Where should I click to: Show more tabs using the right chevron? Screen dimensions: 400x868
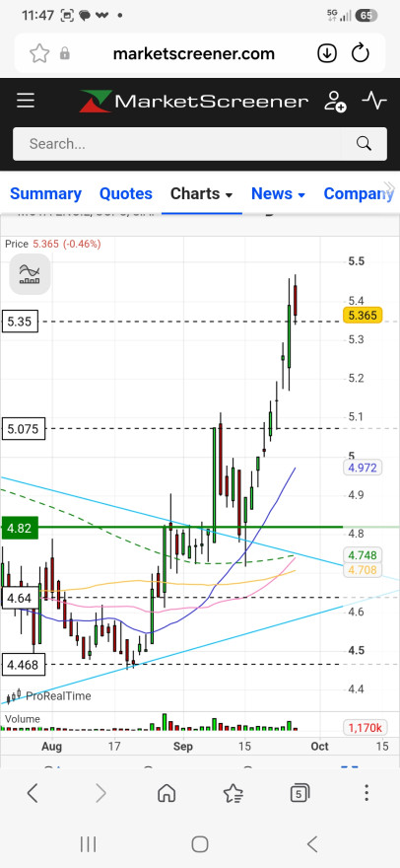[x=389, y=188]
